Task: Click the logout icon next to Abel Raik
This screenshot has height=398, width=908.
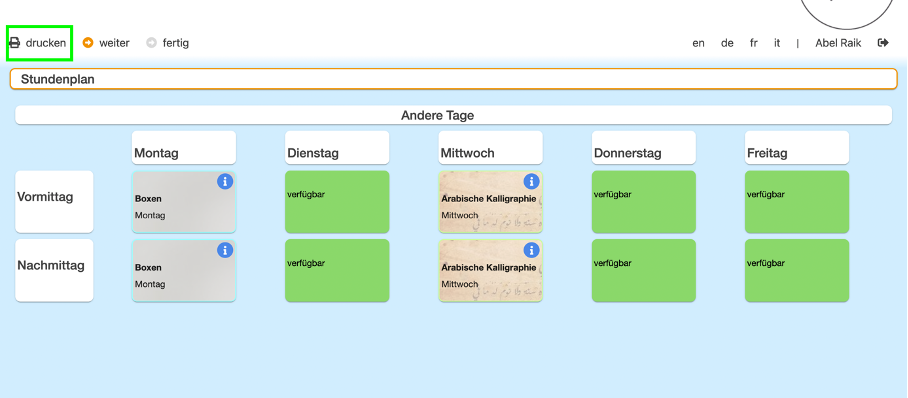Action: pyautogui.click(x=883, y=43)
